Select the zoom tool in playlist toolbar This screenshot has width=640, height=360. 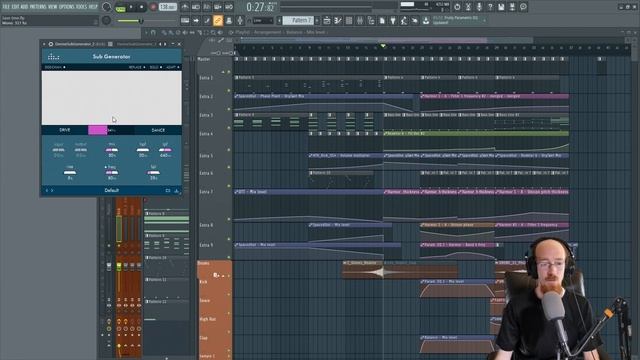(x=213, y=32)
